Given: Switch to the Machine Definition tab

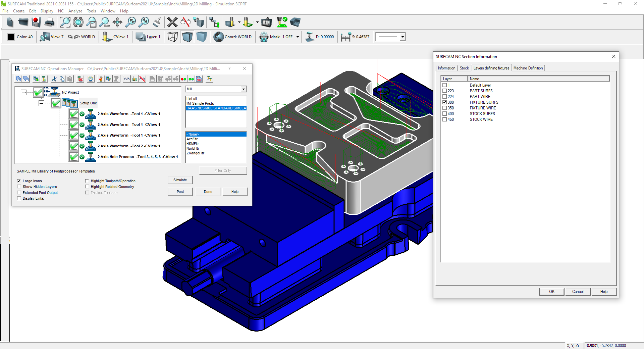Looking at the screenshot, I should tap(528, 68).
